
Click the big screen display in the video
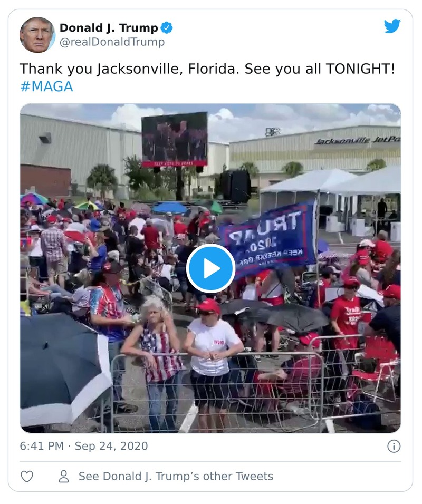175,139
